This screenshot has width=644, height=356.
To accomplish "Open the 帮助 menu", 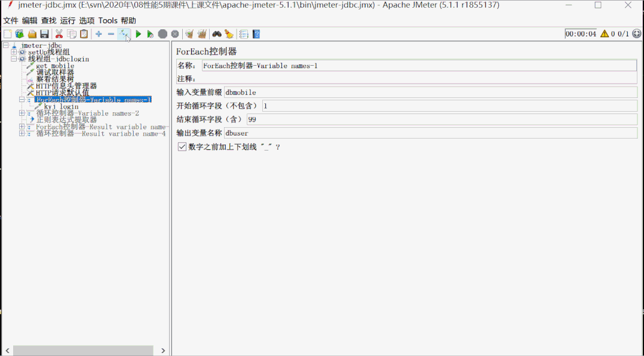I will coord(128,20).
